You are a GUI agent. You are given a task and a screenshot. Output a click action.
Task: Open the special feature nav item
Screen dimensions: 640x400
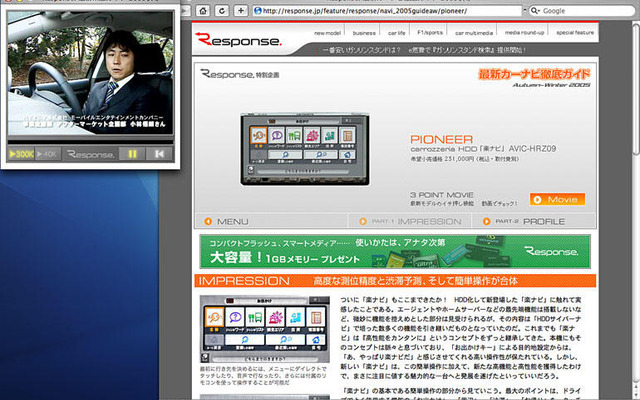pos(575,32)
